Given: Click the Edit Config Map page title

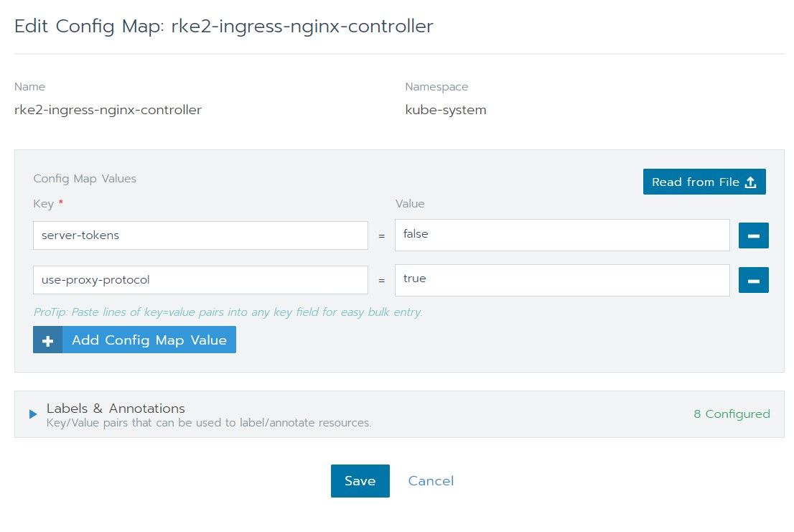Looking at the screenshot, I should (224, 27).
